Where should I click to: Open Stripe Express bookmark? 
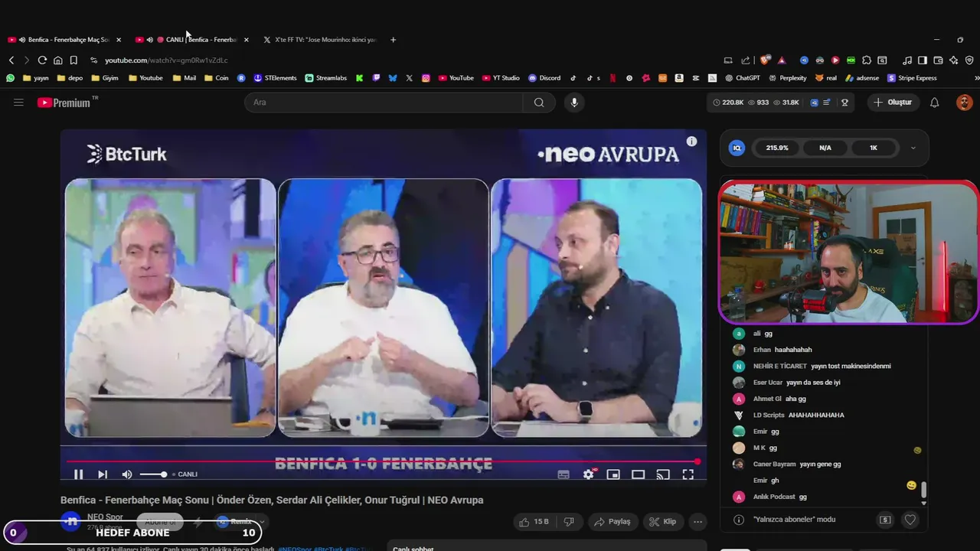(x=912, y=78)
